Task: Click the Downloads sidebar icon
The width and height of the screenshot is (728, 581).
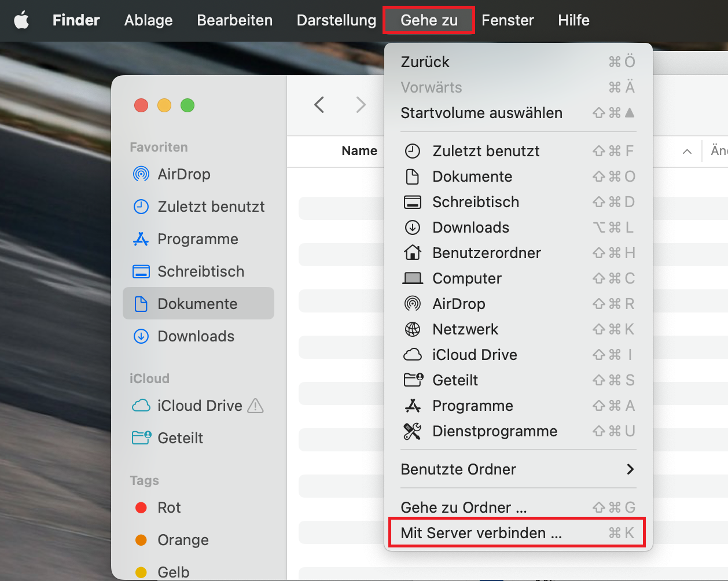Action: (x=141, y=336)
